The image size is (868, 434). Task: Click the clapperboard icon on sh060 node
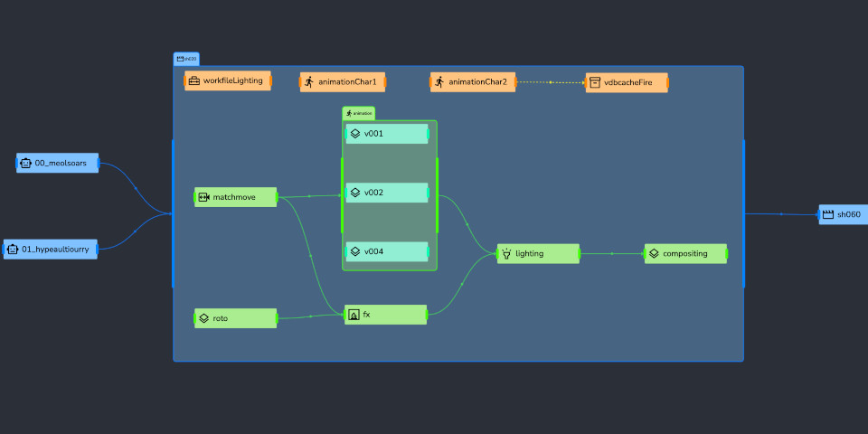click(x=827, y=215)
